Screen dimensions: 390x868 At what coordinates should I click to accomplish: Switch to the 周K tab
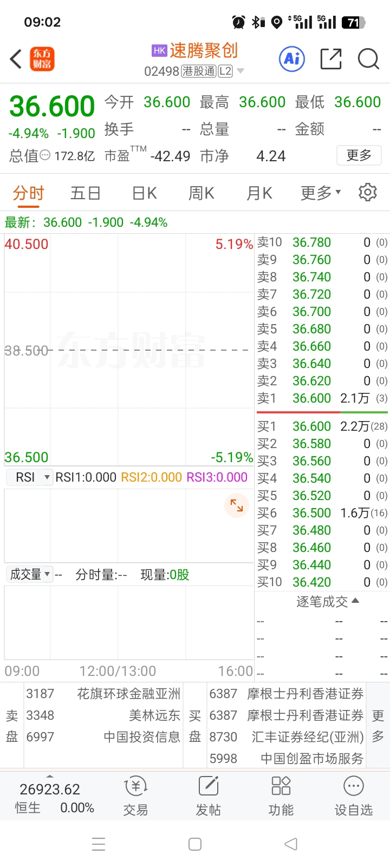pos(201,193)
